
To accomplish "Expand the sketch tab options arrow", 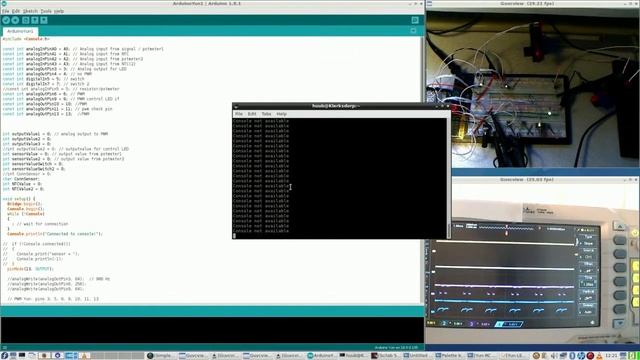I will pyautogui.click(x=413, y=31).
